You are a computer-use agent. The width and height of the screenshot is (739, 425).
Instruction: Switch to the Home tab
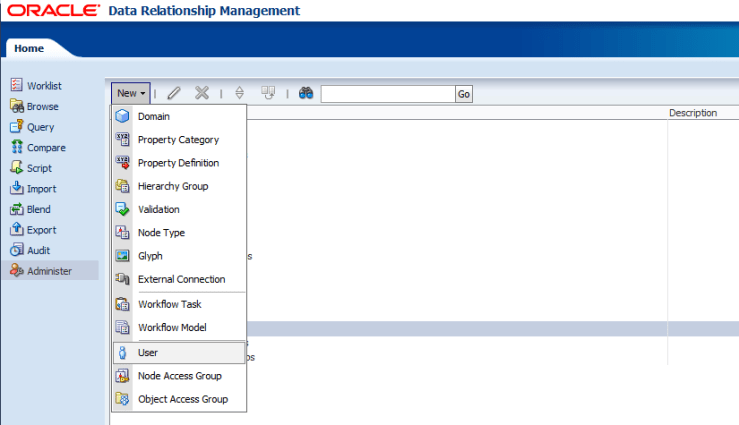click(28, 48)
